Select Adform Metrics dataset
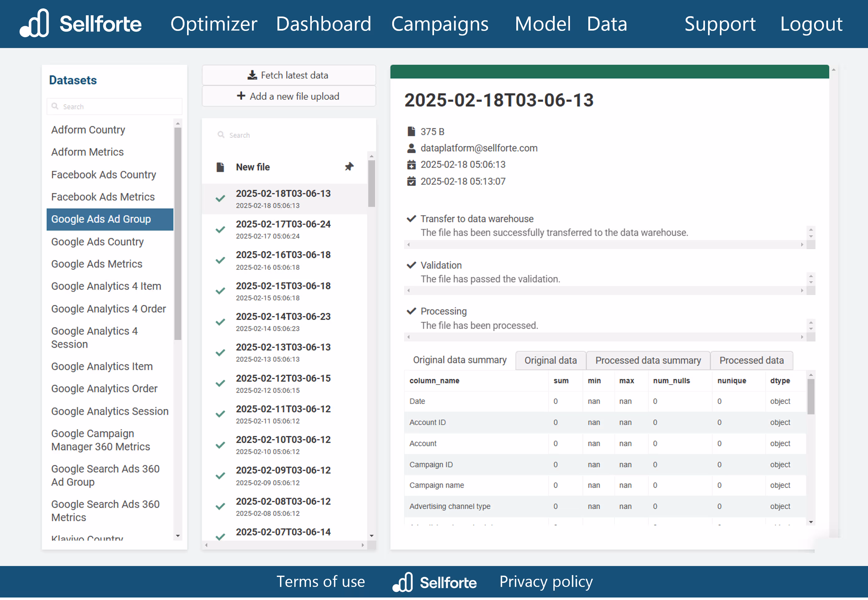The image size is (868, 600). click(x=110, y=152)
